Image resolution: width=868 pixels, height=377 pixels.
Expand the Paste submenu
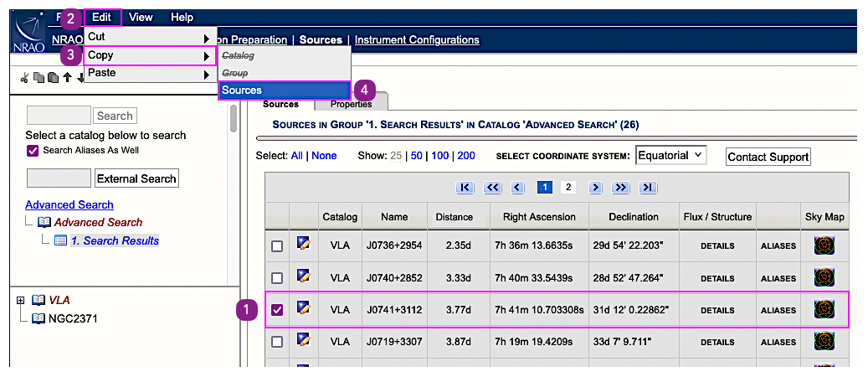click(x=150, y=74)
